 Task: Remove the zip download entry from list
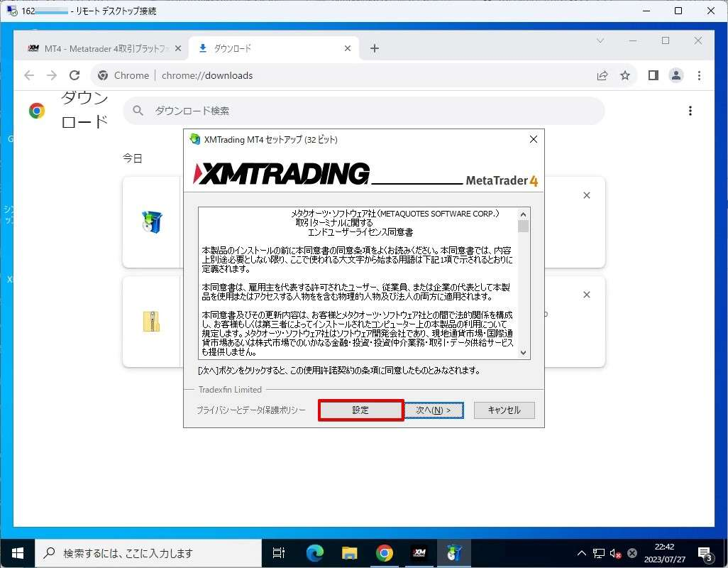(586, 295)
